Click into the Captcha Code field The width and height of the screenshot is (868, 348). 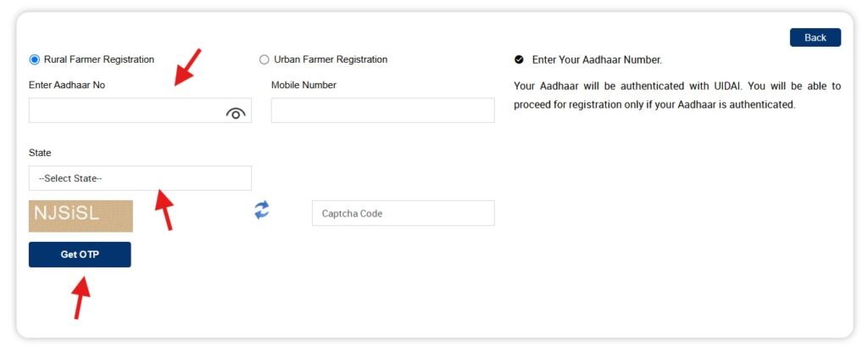[x=403, y=213]
